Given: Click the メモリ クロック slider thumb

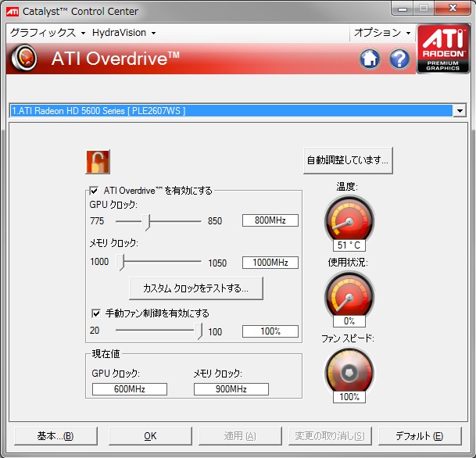Looking at the screenshot, I should click(120, 263).
